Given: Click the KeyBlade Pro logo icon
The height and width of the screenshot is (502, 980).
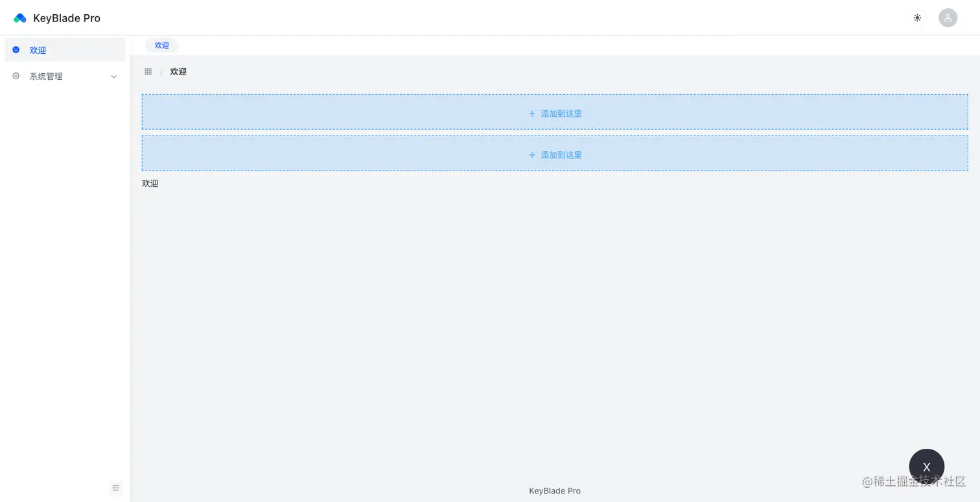Looking at the screenshot, I should (x=20, y=18).
